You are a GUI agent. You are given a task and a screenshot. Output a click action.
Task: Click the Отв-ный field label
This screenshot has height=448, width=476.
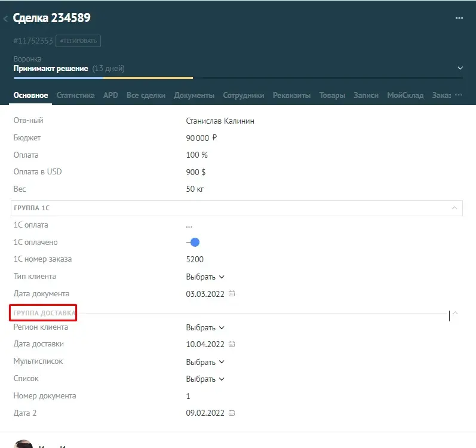click(x=28, y=121)
